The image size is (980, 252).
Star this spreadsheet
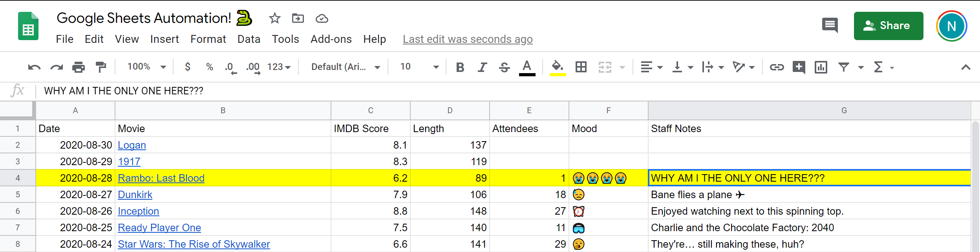(x=274, y=18)
